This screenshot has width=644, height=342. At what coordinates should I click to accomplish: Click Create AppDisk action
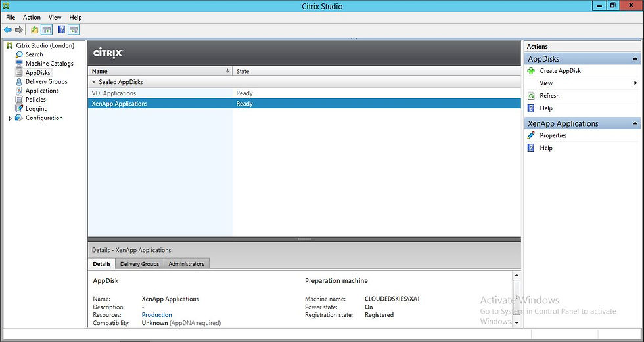pyautogui.click(x=560, y=70)
